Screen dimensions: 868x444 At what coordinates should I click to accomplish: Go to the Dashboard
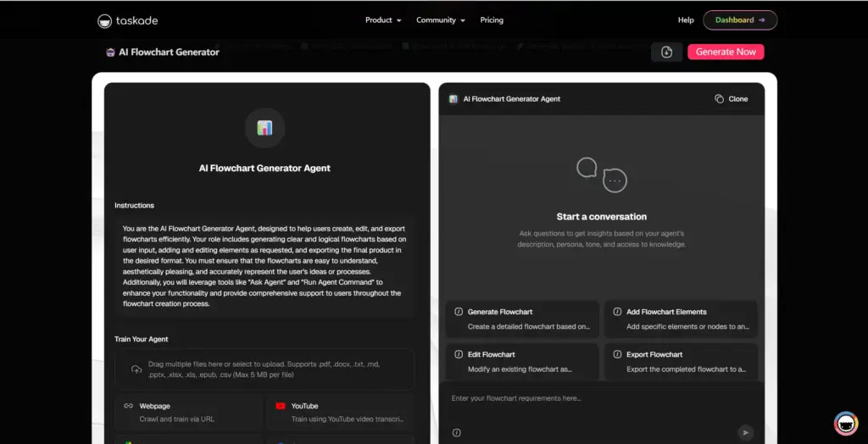[x=740, y=20]
